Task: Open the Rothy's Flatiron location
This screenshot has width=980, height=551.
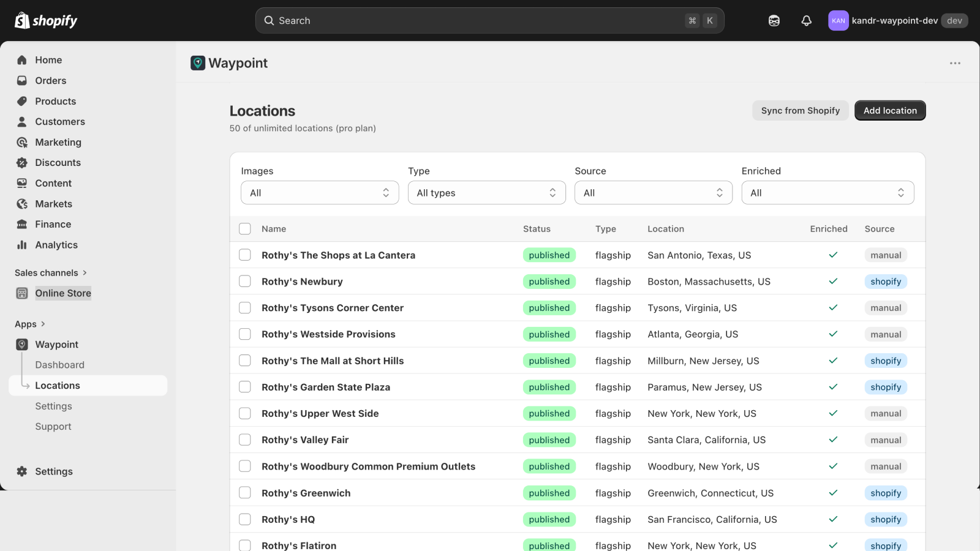Action: point(299,545)
